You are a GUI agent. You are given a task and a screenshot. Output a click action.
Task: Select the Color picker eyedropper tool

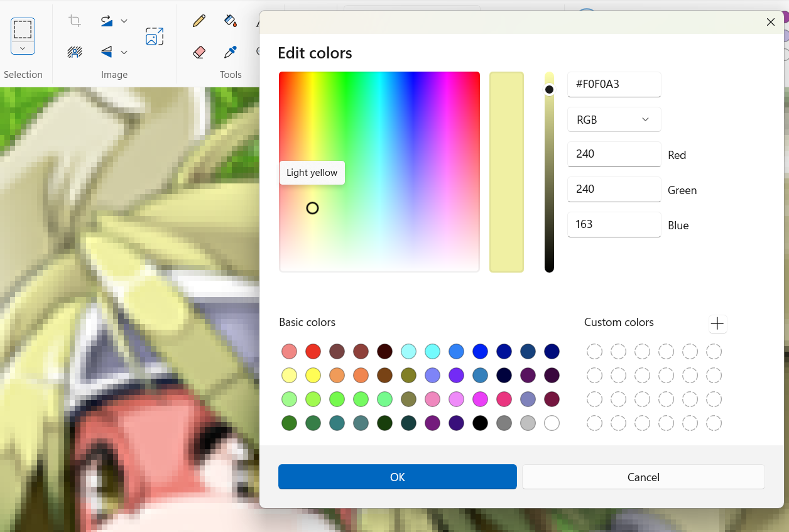(231, 52)
